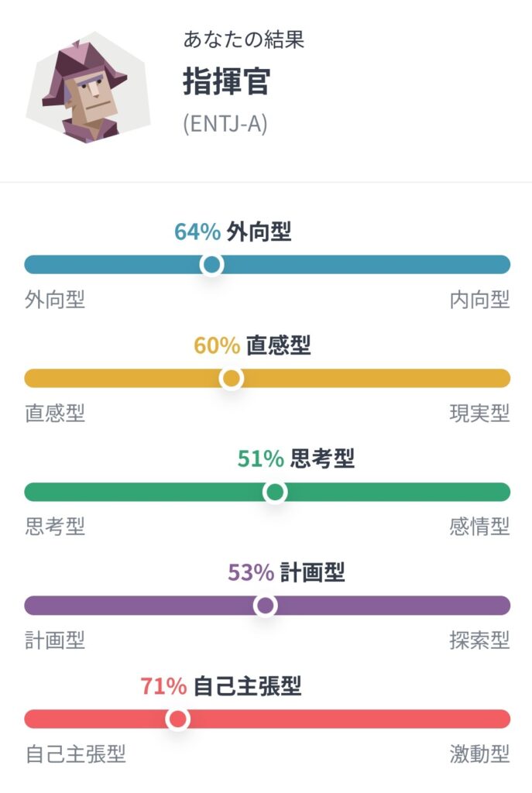Click the (ENTJ-A) type code
The image size is (532, 793).
coord(225,123)
